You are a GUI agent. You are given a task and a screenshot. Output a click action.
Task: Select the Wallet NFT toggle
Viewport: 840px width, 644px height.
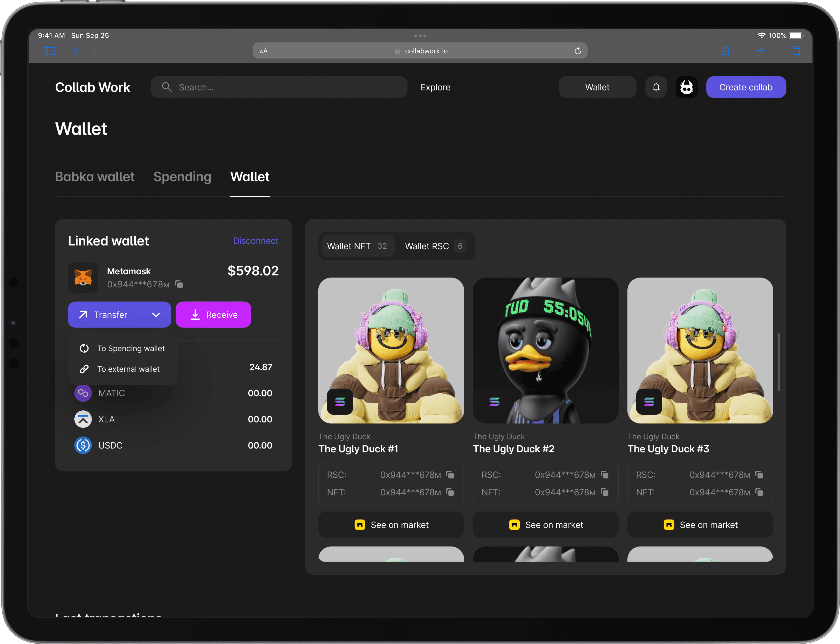coord(357,246)
